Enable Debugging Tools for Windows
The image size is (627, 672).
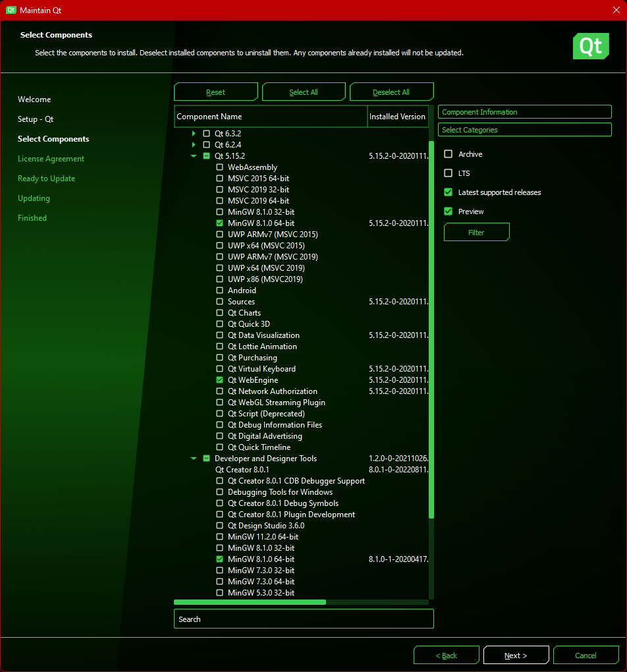point(220,491)
